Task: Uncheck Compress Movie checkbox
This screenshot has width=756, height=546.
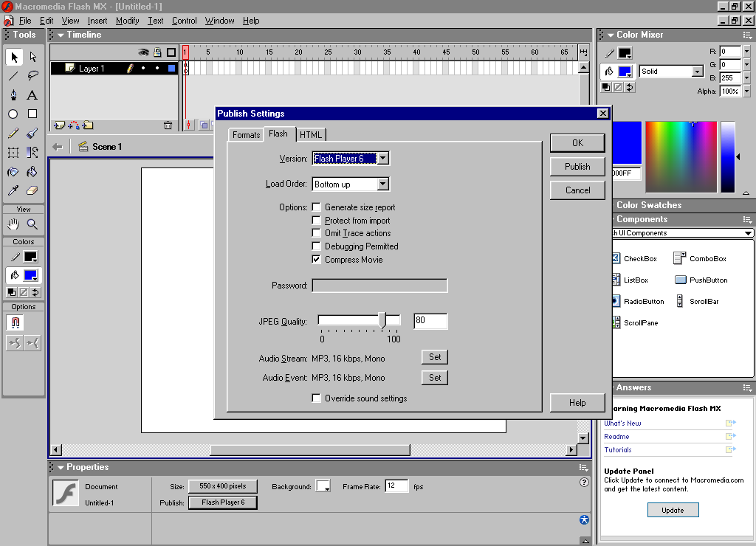Action: click(316, 259)
